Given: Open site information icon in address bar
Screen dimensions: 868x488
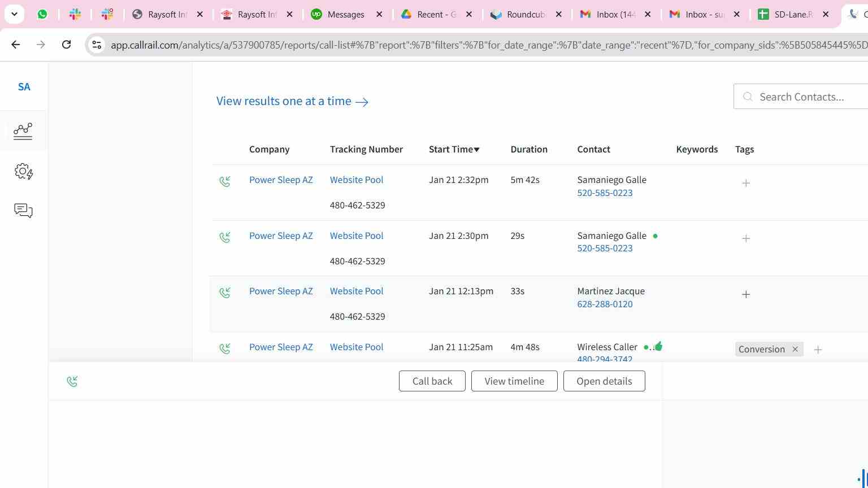Looking at the screenshot, I should (x=97, y=45).
